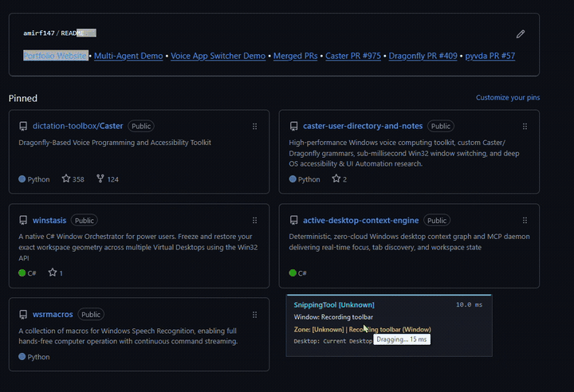This screenshot has width=574, height=392.
Task: Click repo icon beside caster-user-directory-and-notes
Action: [x=293, y=126]
